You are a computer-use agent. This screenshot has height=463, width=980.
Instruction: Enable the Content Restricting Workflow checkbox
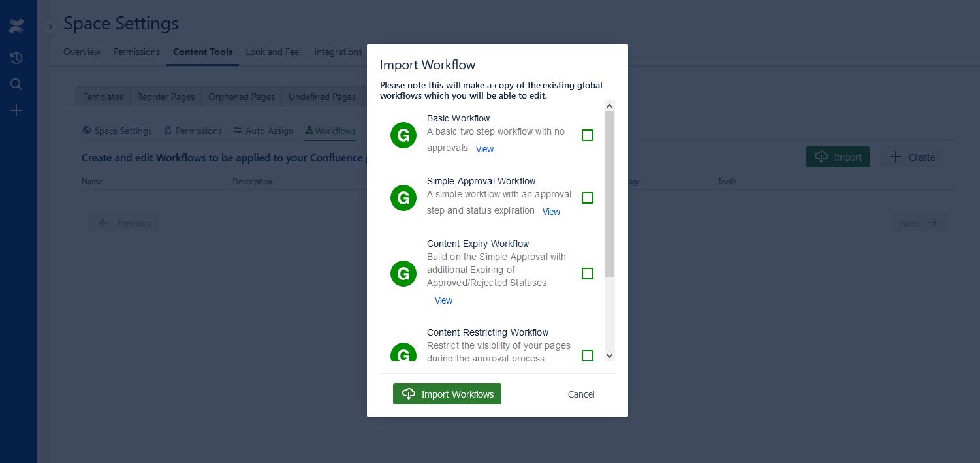[x=588, y=355]
